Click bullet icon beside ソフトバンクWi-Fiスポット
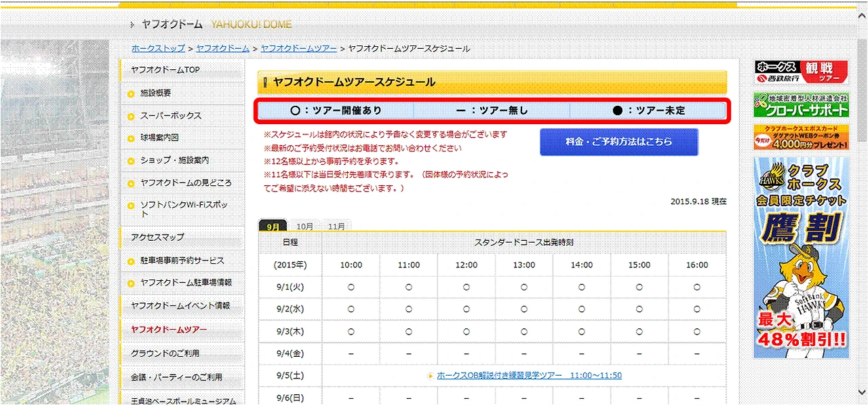This screenshot has height=405, width=868. pos(130,205)
